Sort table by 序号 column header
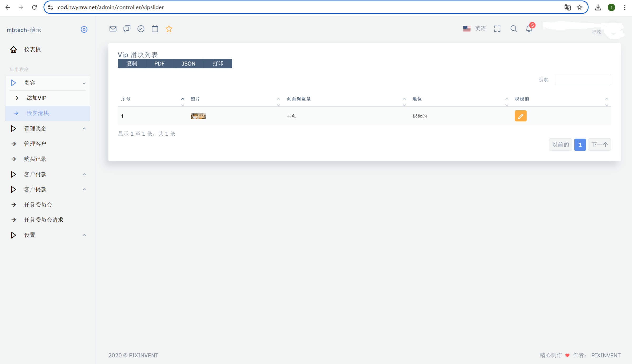Viewport: 632px width, 364px height. [x=126, y=99]
